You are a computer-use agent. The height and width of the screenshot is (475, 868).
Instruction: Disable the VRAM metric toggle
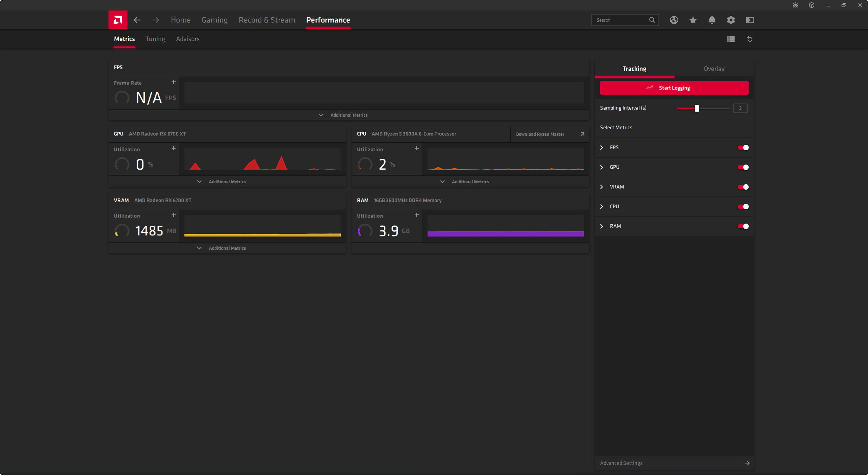click(743, 187)
